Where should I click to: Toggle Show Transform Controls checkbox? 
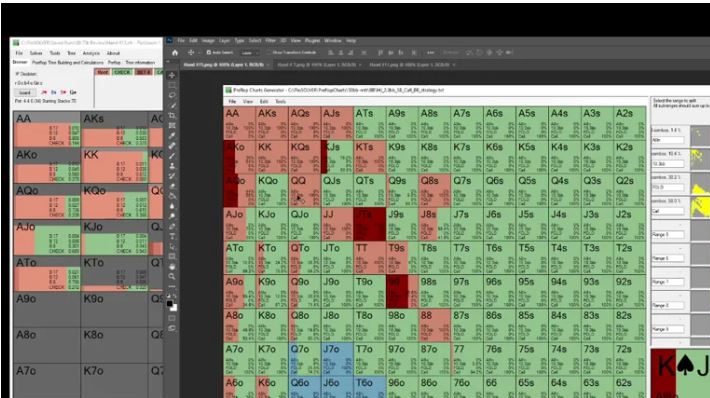[x=269, y=53]
